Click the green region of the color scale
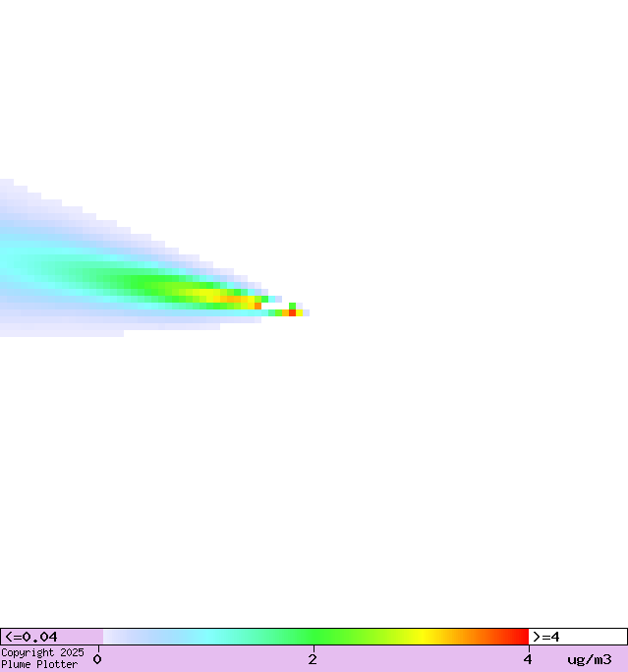 [317, 637]
